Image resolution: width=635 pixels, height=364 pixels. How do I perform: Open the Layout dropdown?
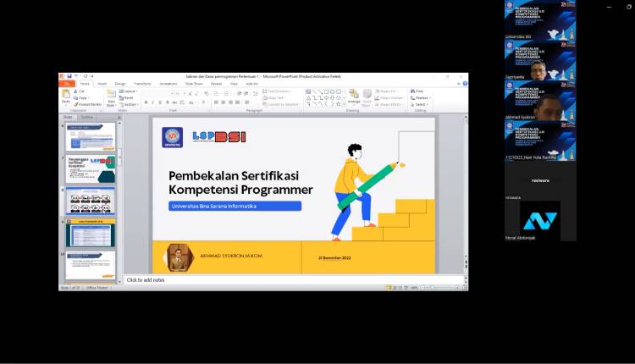129,91
